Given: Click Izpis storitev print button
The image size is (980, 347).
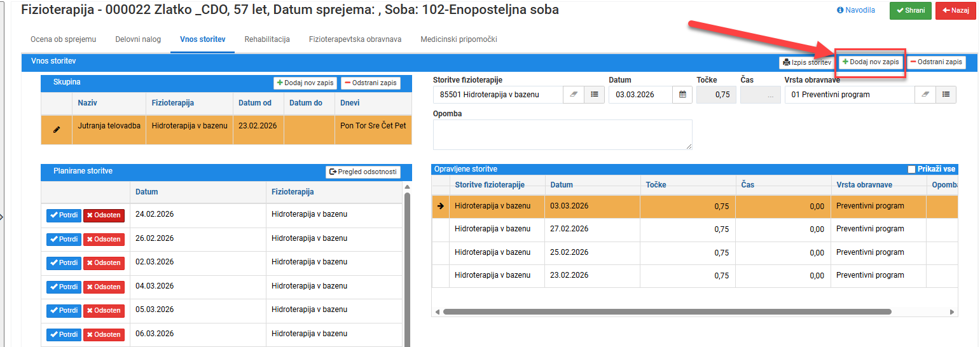Looking at the screenshot, I should click(x=806, y=62).
